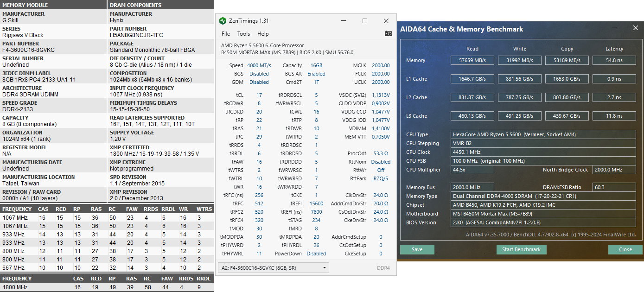The height and width of the screenshot is (292, 644).
Task: Click the PowerDown Disabled value
Action: pos(316,254)
